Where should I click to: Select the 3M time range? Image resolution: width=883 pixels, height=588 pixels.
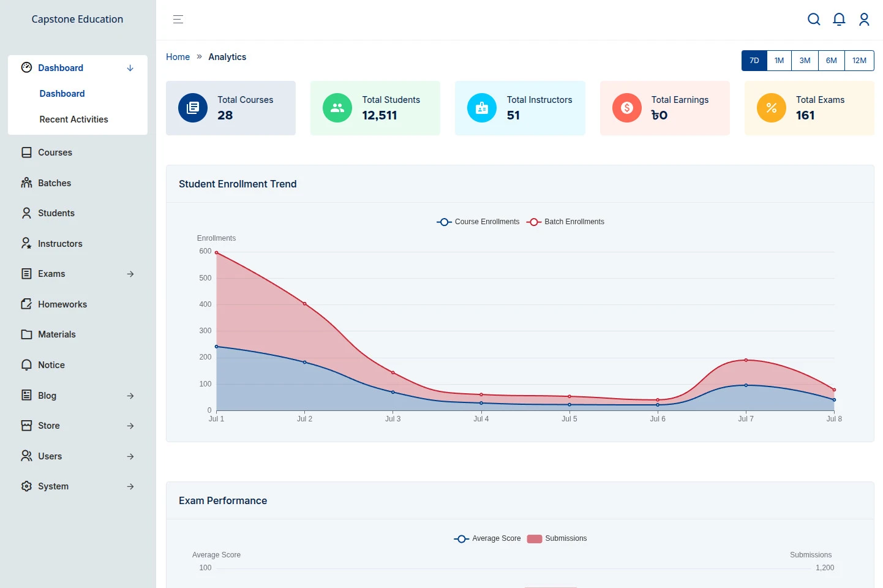(805, 61)
